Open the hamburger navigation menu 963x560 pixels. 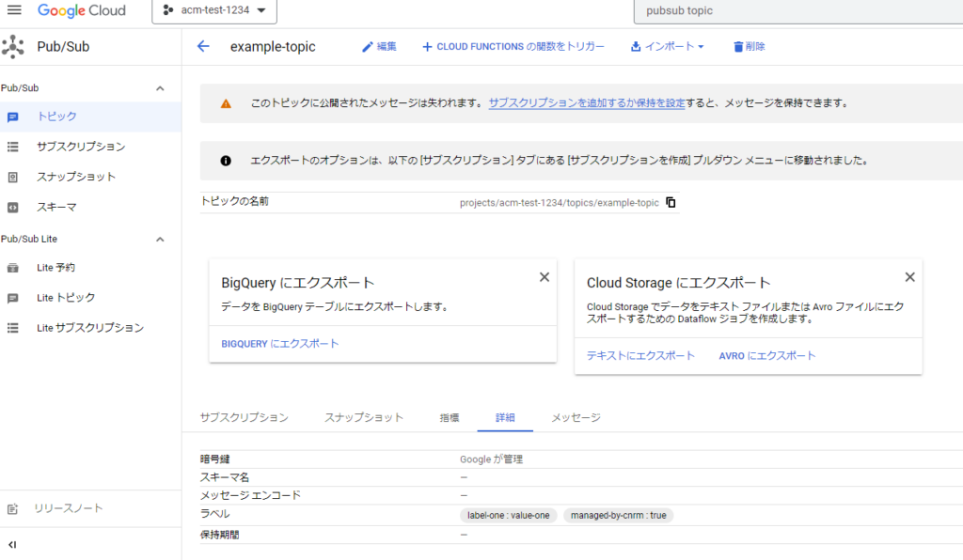pos(14,9)
